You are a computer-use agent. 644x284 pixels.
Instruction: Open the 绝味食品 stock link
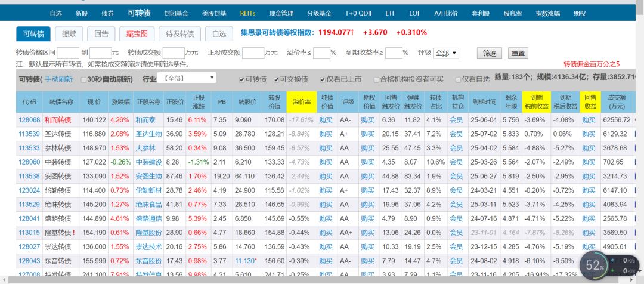click(148, 204)
